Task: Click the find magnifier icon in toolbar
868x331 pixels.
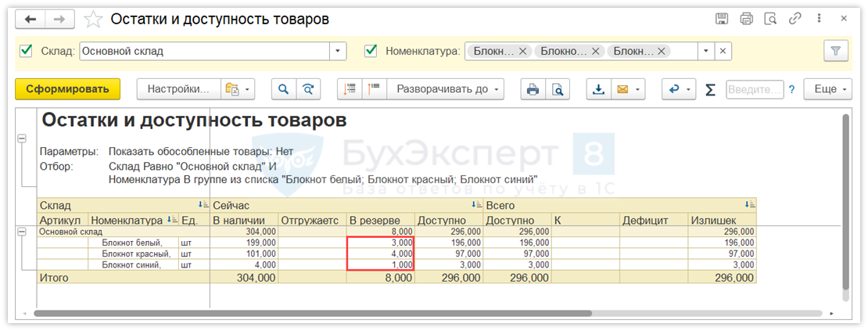Action: [x=284, y=89]
